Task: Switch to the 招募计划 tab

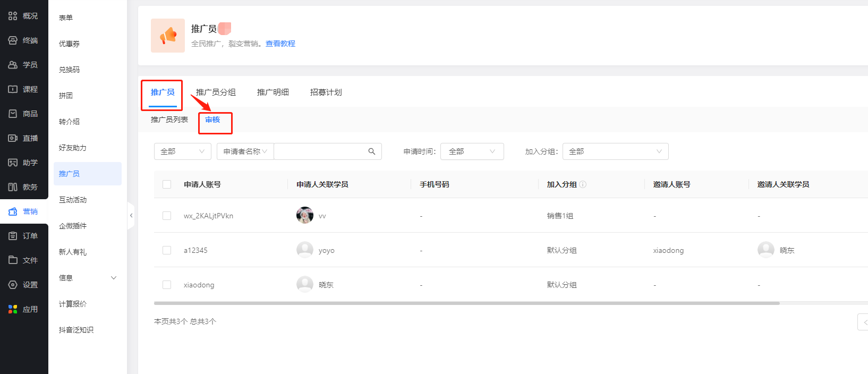Action: pyautogui.click(x=326, y=92)
